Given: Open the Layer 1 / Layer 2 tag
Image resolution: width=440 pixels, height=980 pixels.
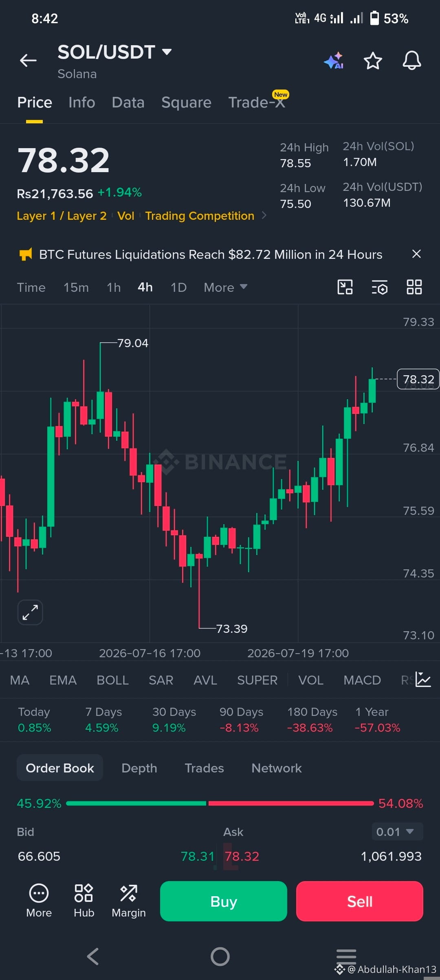Looking at the screenshot, I should pyautogui.click(x=62, y=216).
